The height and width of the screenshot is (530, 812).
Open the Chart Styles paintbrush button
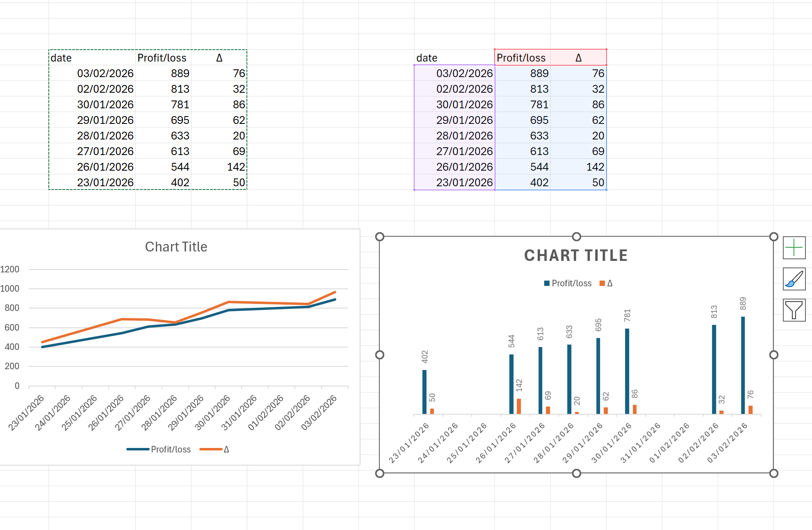click(794, 279)
